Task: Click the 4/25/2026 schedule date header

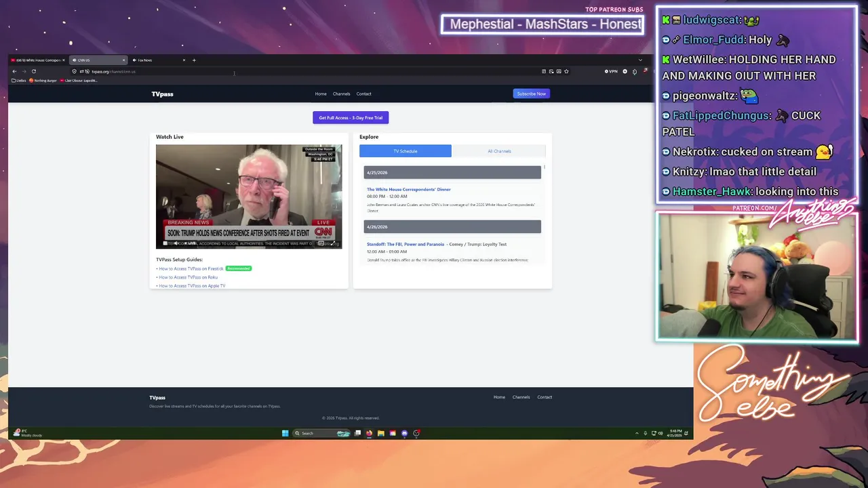Action: 452,173
